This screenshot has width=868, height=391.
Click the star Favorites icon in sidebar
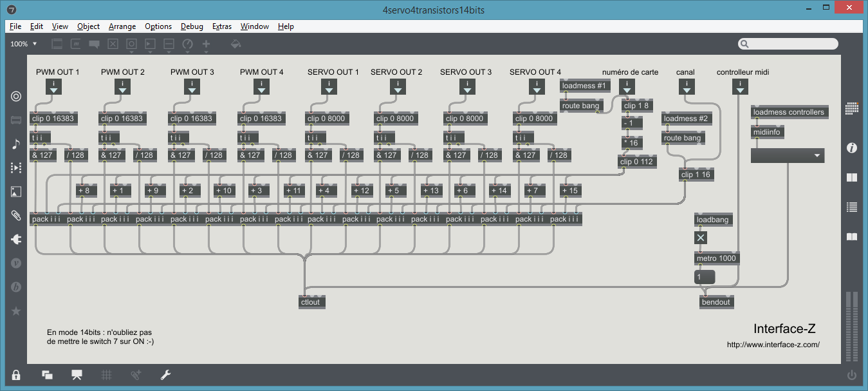tap(16, 310)
